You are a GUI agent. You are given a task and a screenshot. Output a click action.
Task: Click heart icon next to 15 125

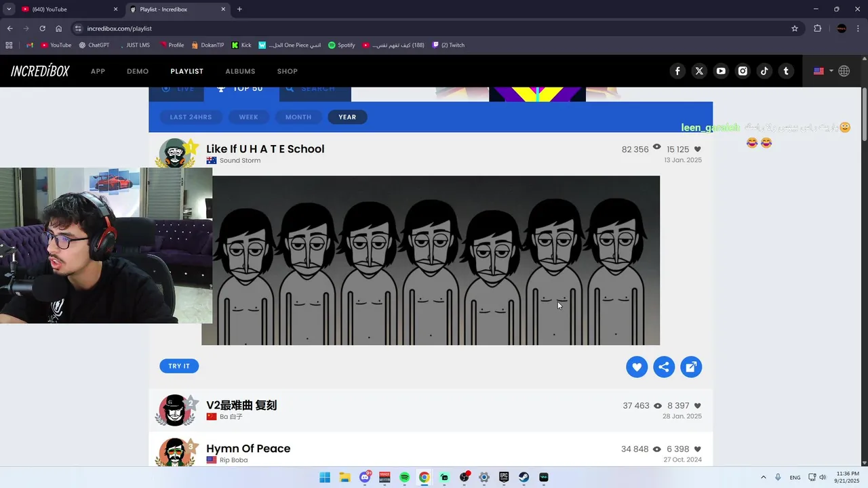coord(698,149)
